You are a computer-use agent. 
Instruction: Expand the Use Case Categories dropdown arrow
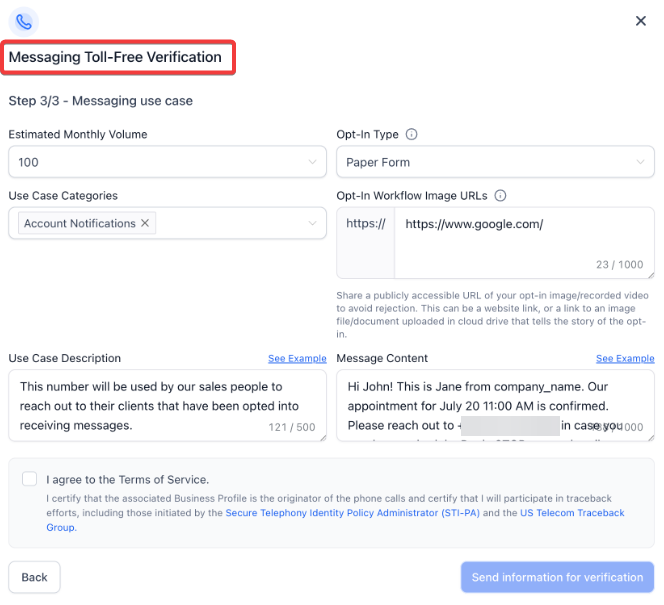point(312,223)
